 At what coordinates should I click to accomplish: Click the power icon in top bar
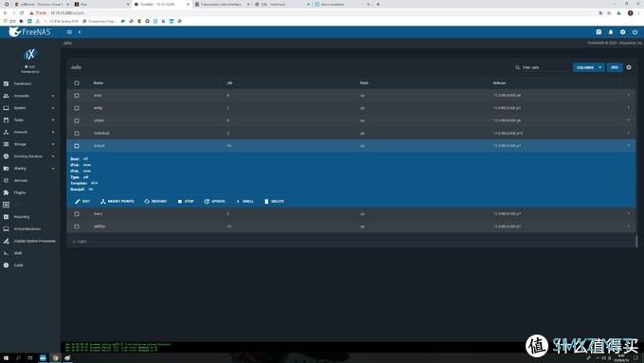click(x=635, y=32)
